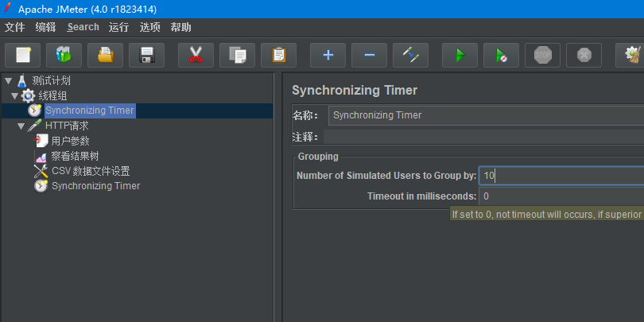Image resolution: width=644 pixels, height=322 pixels.
Task: Click the Synchronizing Timer panel heading
Action: (x=355, y=91)
